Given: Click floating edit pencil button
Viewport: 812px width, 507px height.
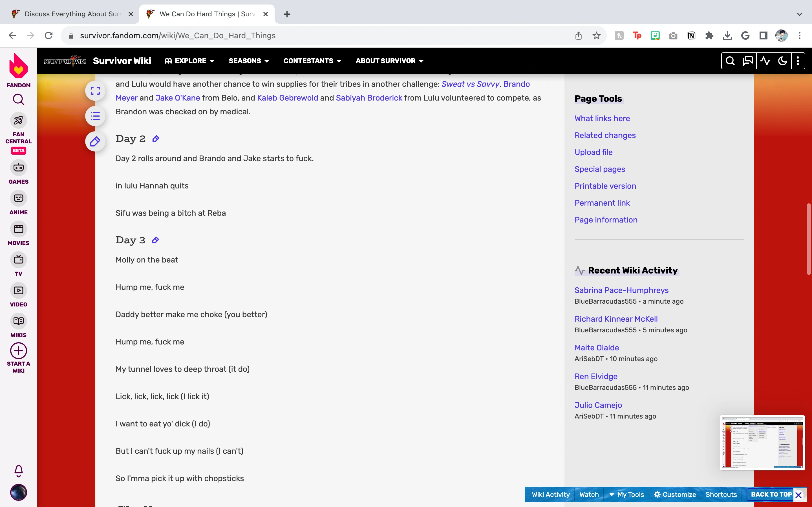Looking at the screenshot, I should (x=95, y=141).
